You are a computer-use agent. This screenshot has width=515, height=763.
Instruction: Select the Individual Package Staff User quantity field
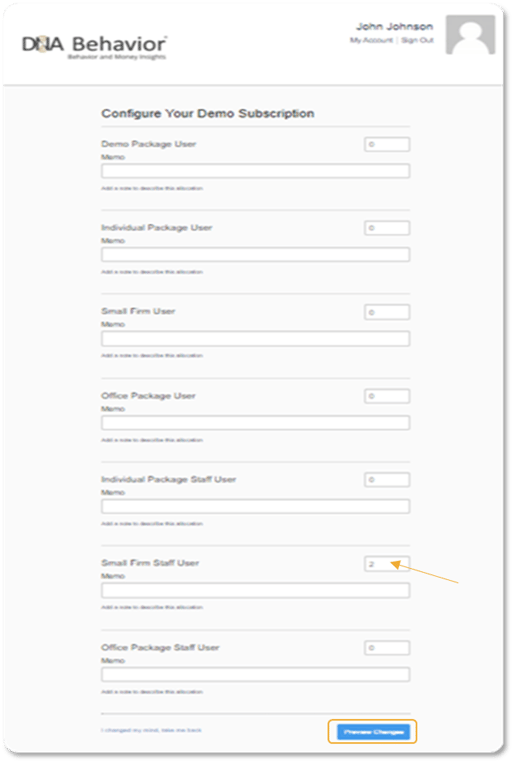pos(387,480)
